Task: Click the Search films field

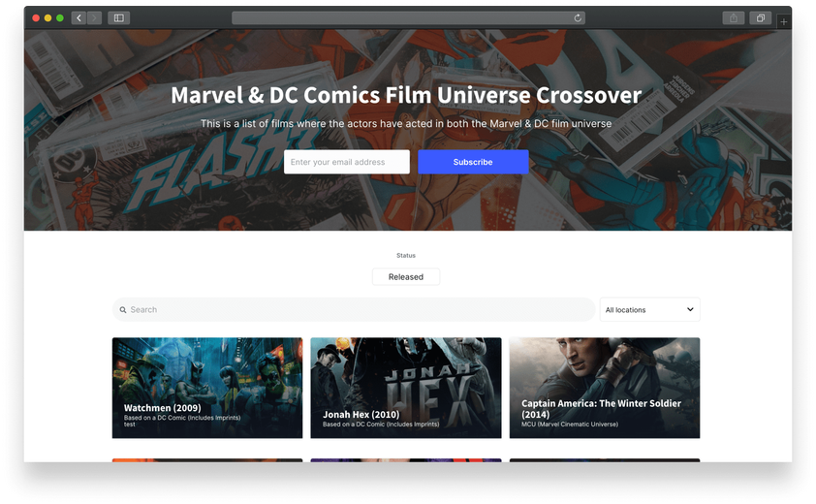Action: pyautogui.click(x=354, y=310)
